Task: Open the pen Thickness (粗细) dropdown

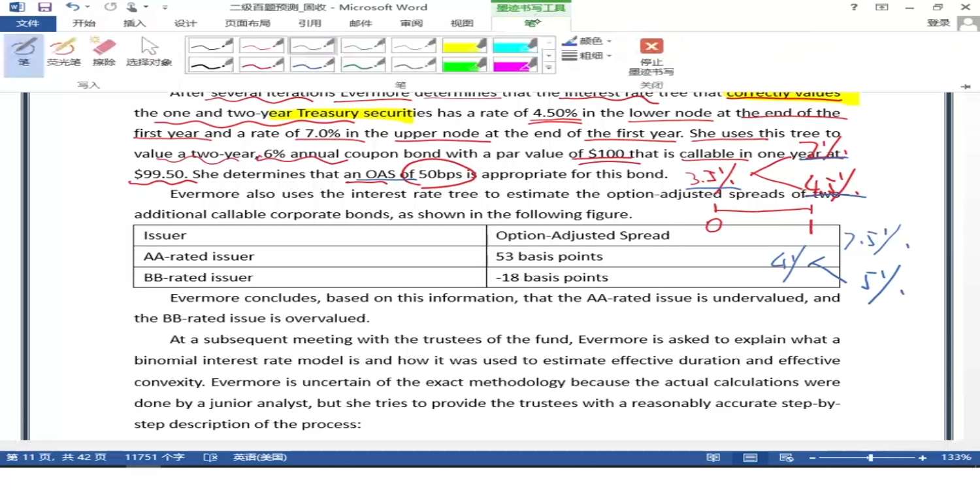Action: tap(588, 56)
